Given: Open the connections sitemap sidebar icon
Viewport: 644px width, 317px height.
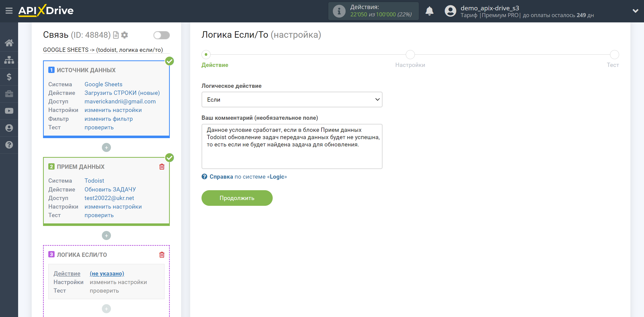Looking at the screenshot, I should [9, 60].
